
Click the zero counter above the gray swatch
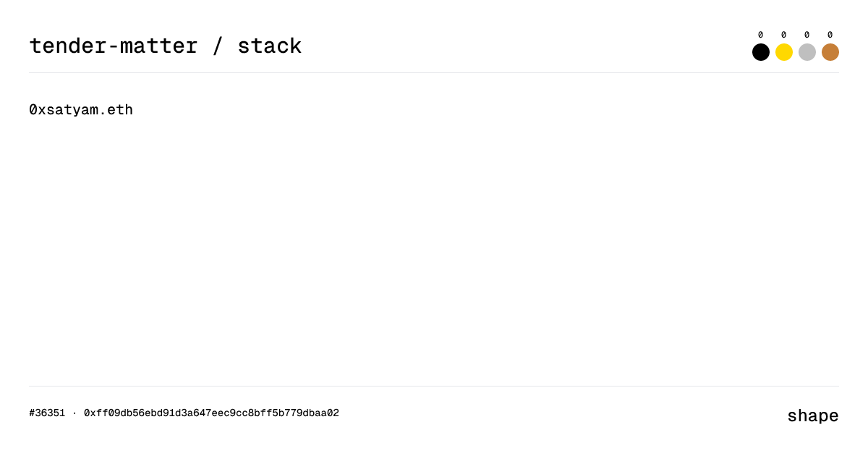click(x=807, y=34)
